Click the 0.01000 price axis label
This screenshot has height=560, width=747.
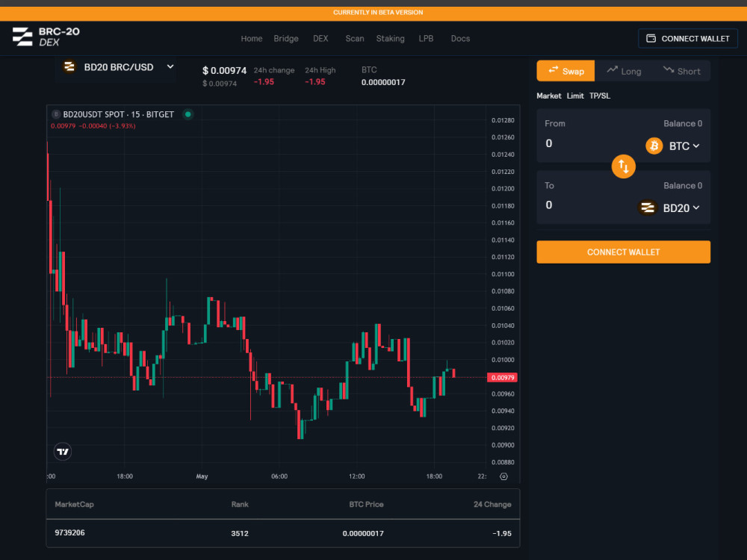503,360
